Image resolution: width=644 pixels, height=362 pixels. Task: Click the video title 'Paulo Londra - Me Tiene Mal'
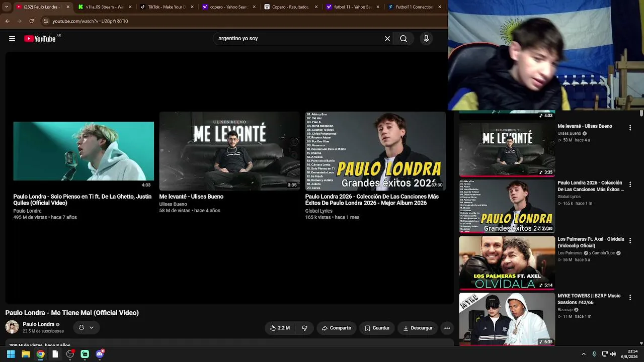(72, 313)
